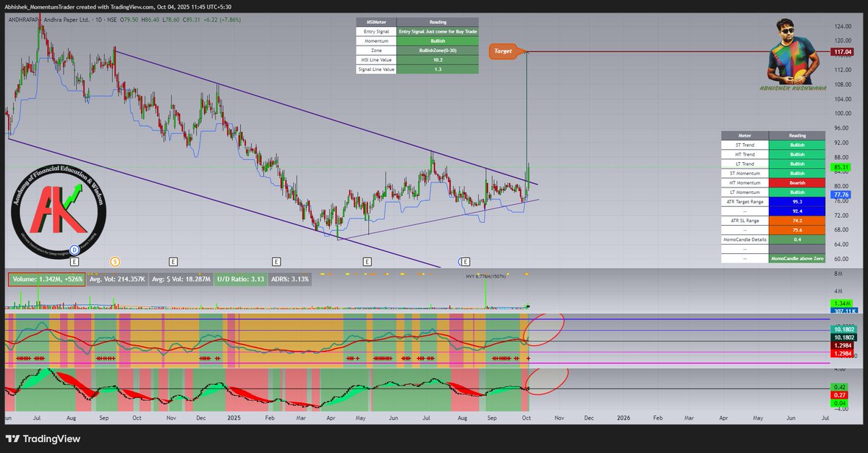Click the 10.2 MSI Line Value reading
This screenshot has width=868, height=453.
coord(438,60)
